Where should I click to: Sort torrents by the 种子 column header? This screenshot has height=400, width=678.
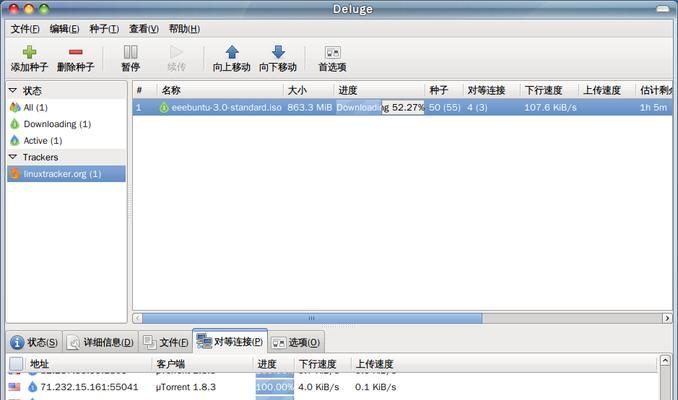click(x=444, y=90)
